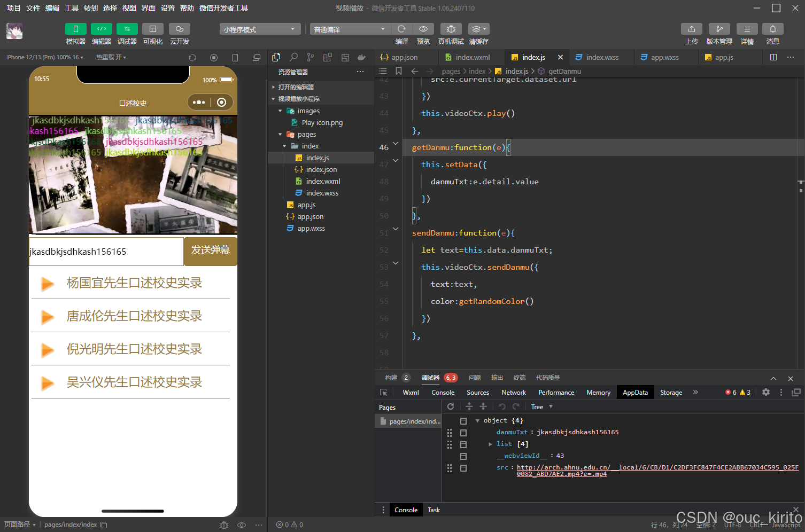Open the 文件 menu
This screenshot has height=532, width=805.
(33, 8)
